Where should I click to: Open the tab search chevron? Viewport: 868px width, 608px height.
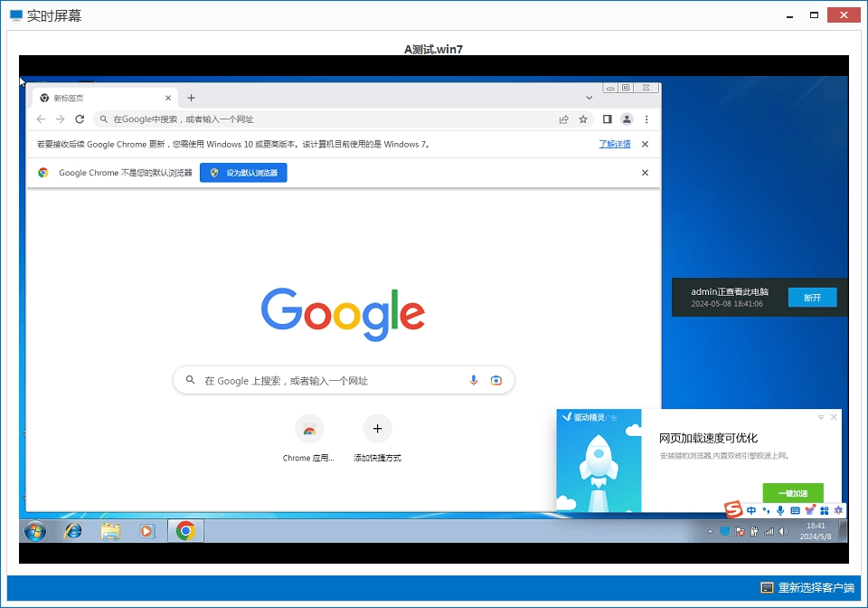(589, 98)
